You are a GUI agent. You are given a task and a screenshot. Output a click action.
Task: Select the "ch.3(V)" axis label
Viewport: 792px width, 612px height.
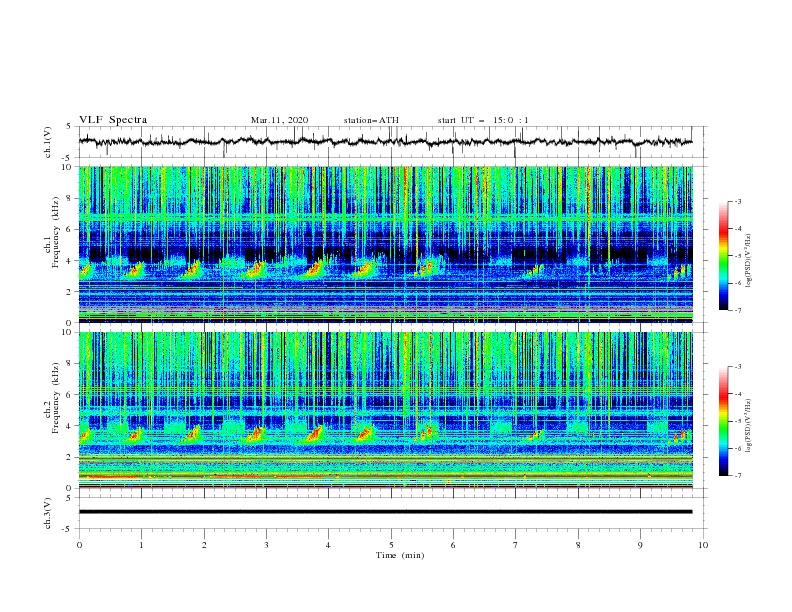pyautogui.click(x=48, y=513)
